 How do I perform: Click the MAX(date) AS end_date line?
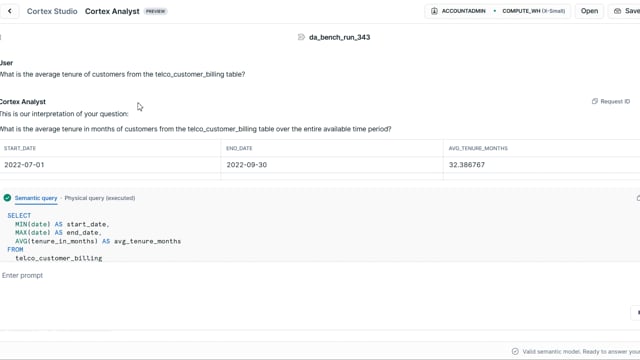(x=58, y=233)
